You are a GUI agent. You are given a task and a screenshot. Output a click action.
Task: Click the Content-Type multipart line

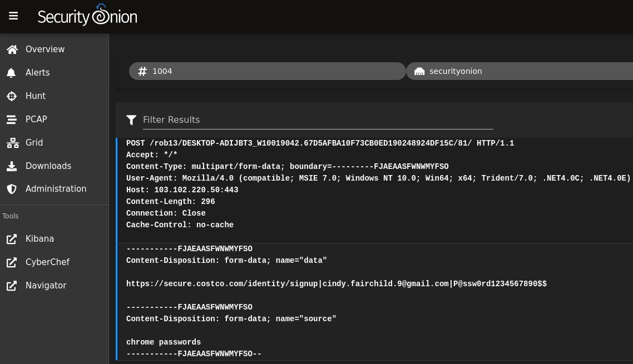click(x=288, y=167)
